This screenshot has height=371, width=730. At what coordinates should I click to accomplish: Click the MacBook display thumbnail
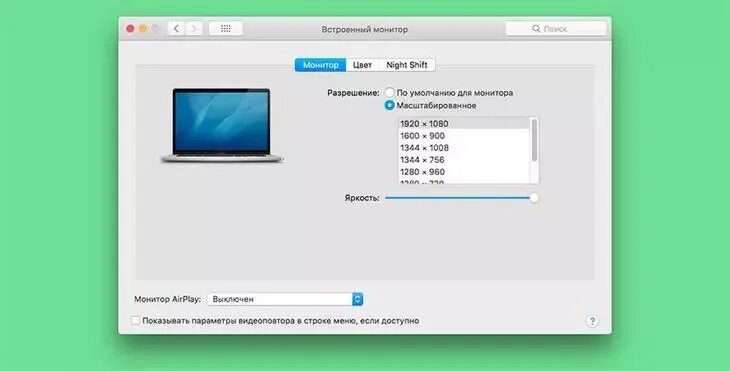[x=222, y=126]
